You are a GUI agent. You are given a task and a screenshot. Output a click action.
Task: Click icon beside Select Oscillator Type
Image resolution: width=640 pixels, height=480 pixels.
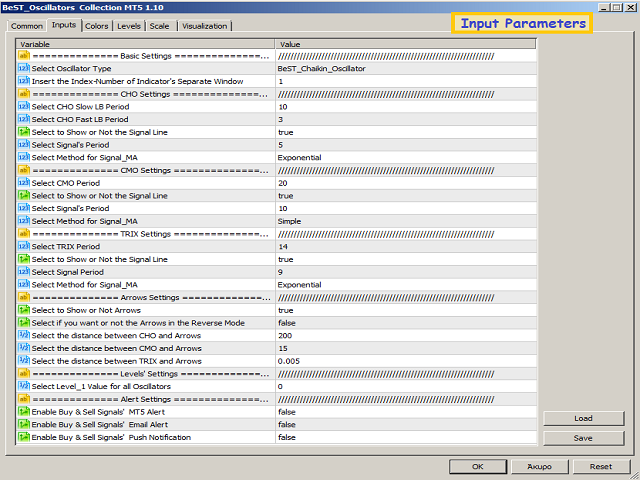click(24, 69)
